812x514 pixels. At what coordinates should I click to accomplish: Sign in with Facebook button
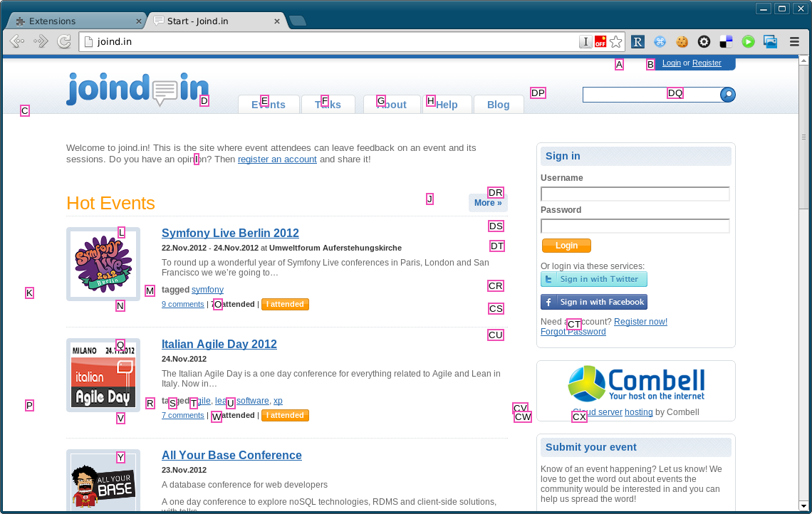[594, 302]
